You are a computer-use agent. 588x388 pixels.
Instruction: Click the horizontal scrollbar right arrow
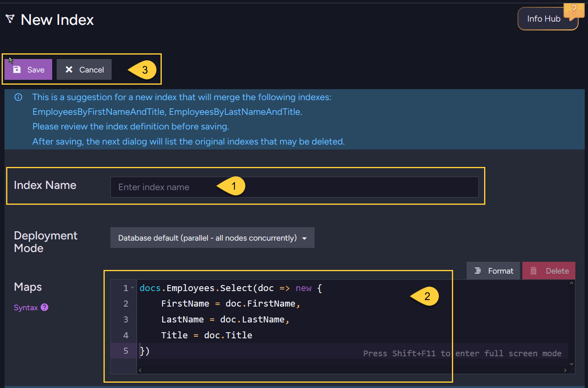(565, 370)
